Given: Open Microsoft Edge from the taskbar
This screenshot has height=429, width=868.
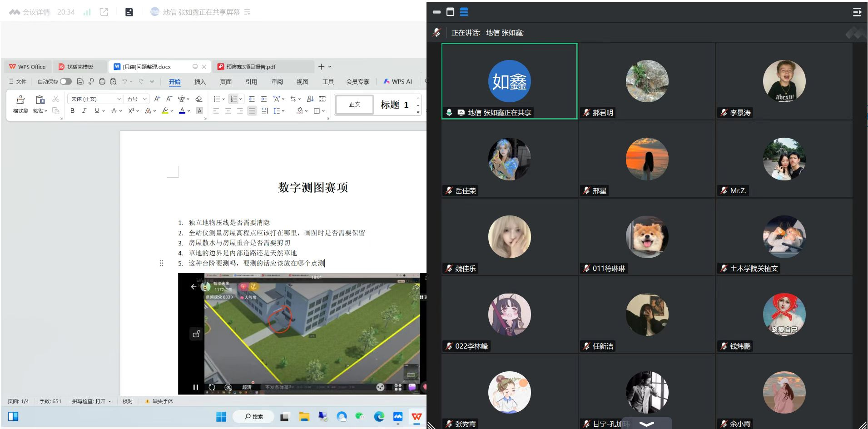Looking at the screenshot, I should pyautogui.click(x=379, y=416).
